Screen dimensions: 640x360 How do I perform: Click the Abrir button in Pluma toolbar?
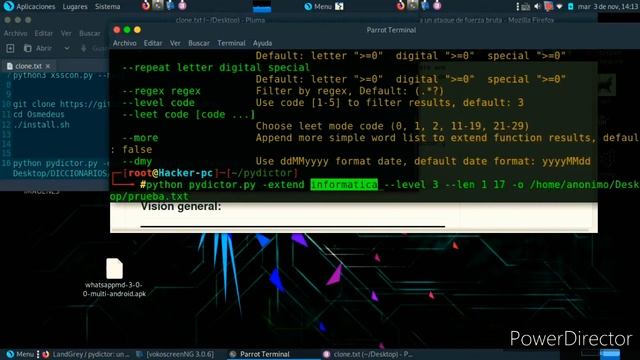pos(38,48)
